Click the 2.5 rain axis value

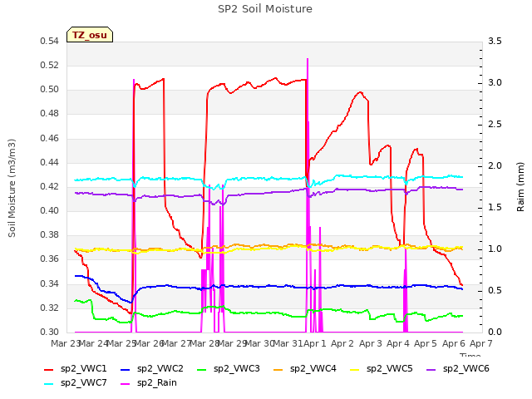(x=495, y=125)
